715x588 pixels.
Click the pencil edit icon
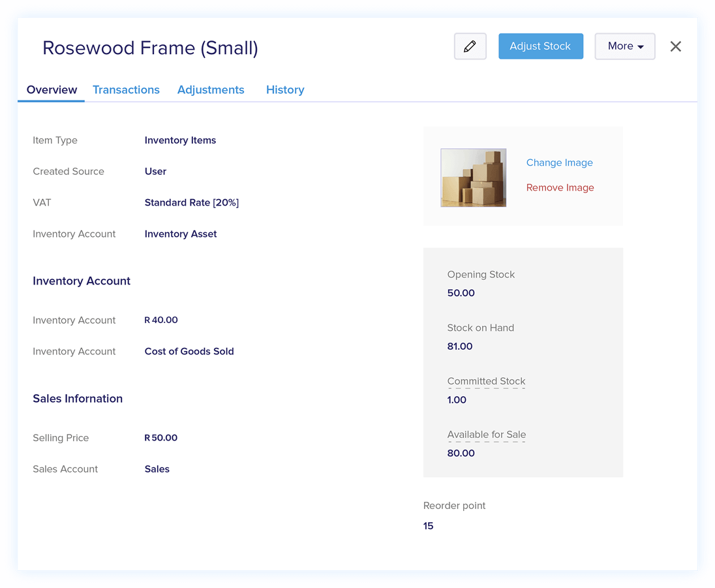(470, 46)
